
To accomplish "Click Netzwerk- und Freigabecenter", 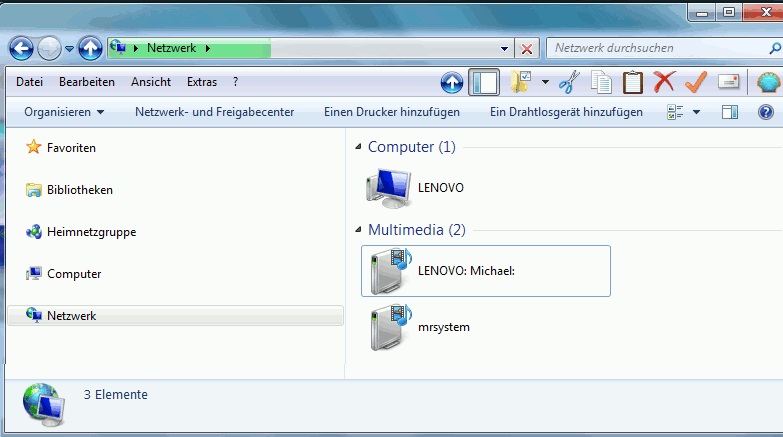I will (214, 112).
